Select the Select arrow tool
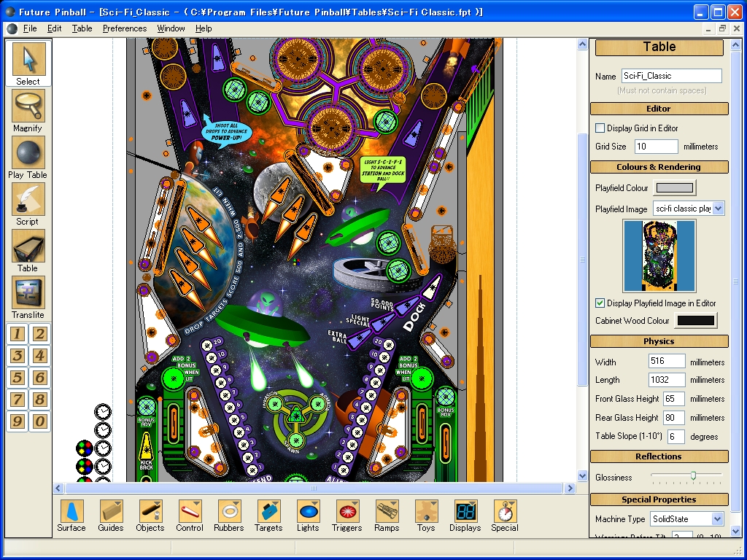The image size is (747, 560). click(x=28, y=63)
